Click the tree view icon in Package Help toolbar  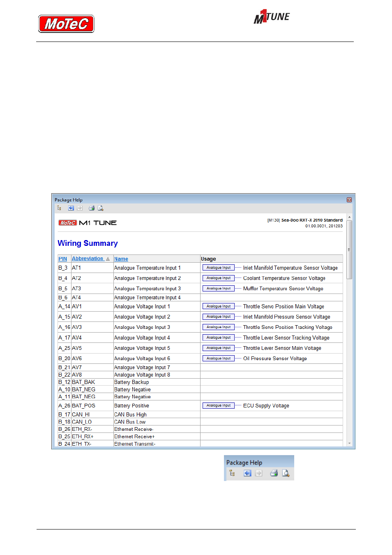pyautogui.click(x=59, y=208)
